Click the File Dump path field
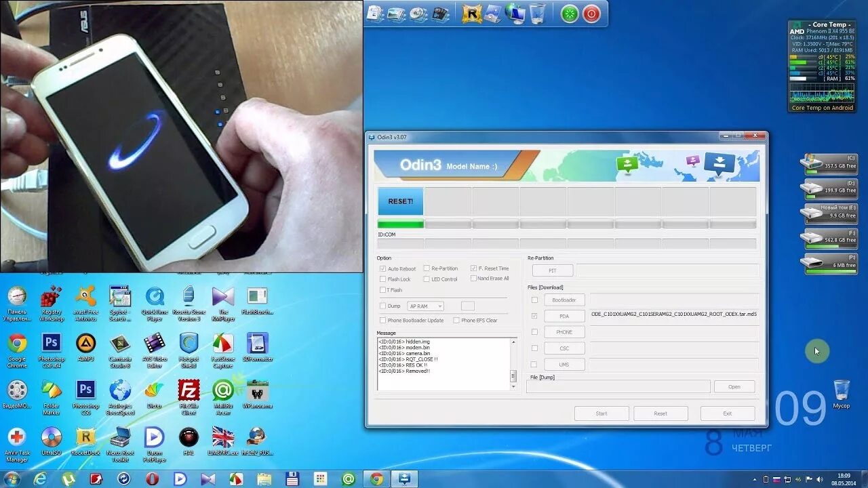868x488 pixels. (618, 386)
